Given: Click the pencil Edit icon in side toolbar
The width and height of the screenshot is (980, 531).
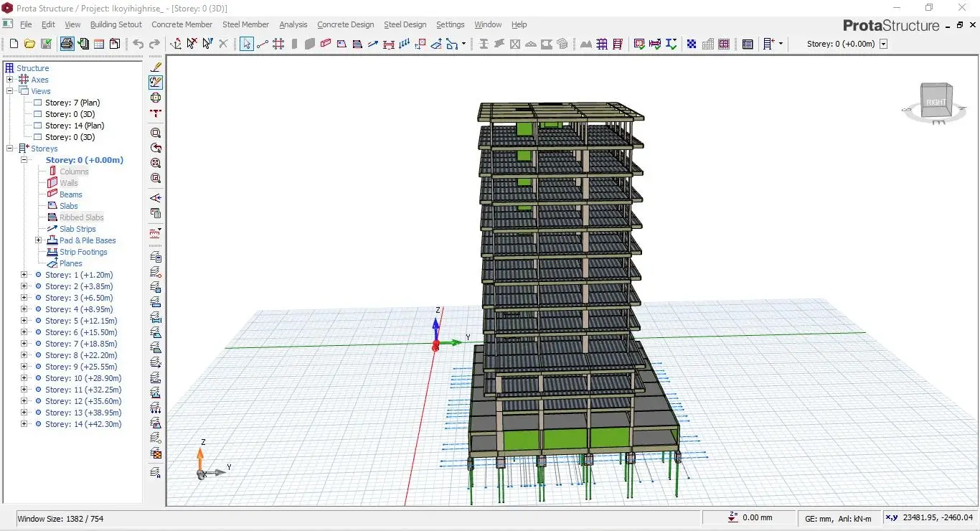Looking at the screenshot, I should click(x=156, y=66).
